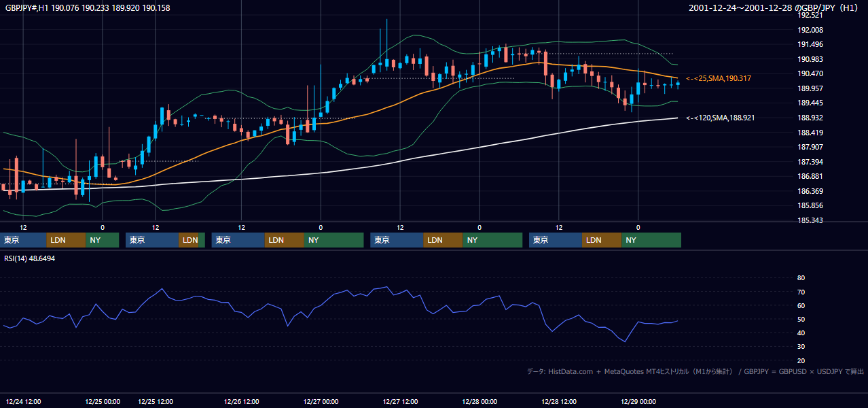Click the rightmost LDN session block

(x=602, y=240)
